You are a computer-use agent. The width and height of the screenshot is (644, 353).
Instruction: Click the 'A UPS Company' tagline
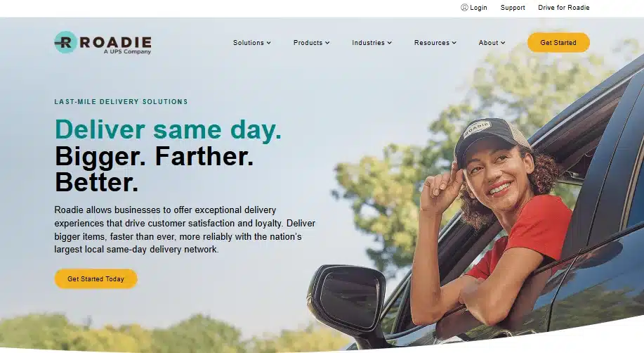(127, 52)
